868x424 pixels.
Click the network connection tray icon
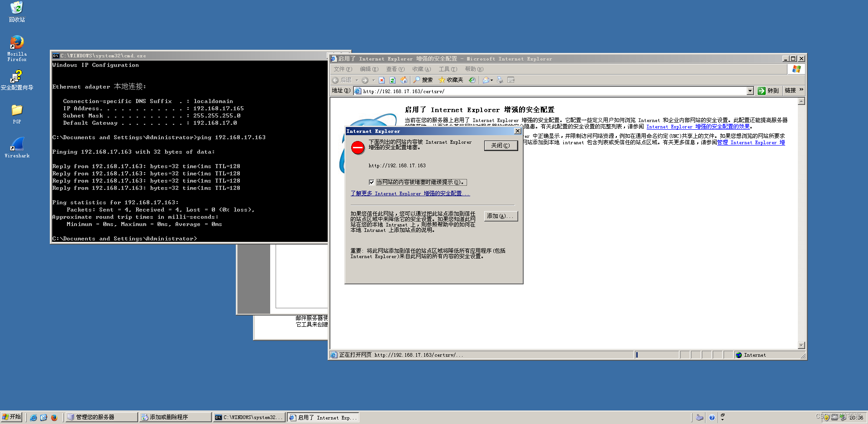tap(843, 417)
